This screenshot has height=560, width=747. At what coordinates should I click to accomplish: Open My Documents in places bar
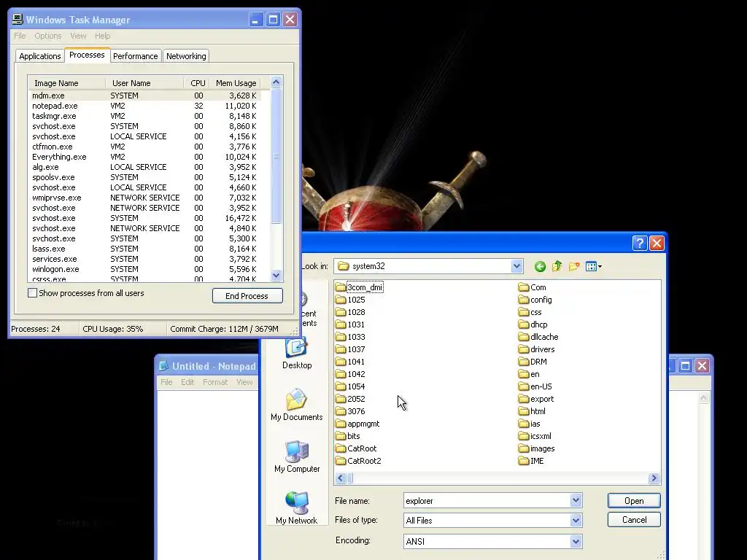[x=296, y=405]
